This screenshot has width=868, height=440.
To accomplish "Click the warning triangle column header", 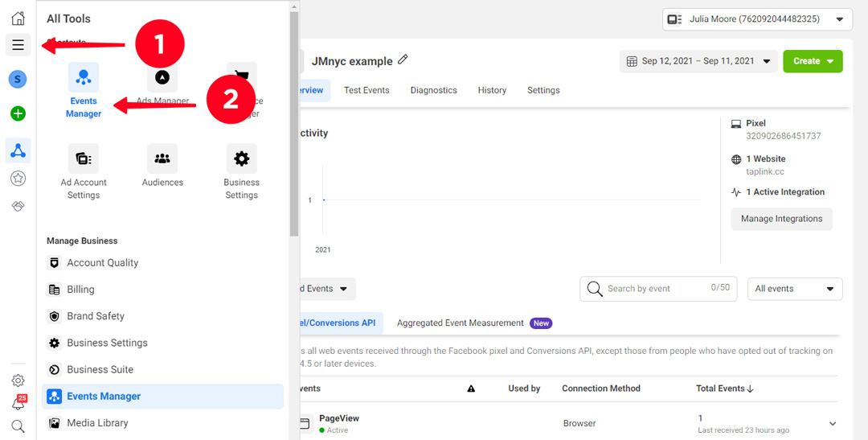I will 471,389.
